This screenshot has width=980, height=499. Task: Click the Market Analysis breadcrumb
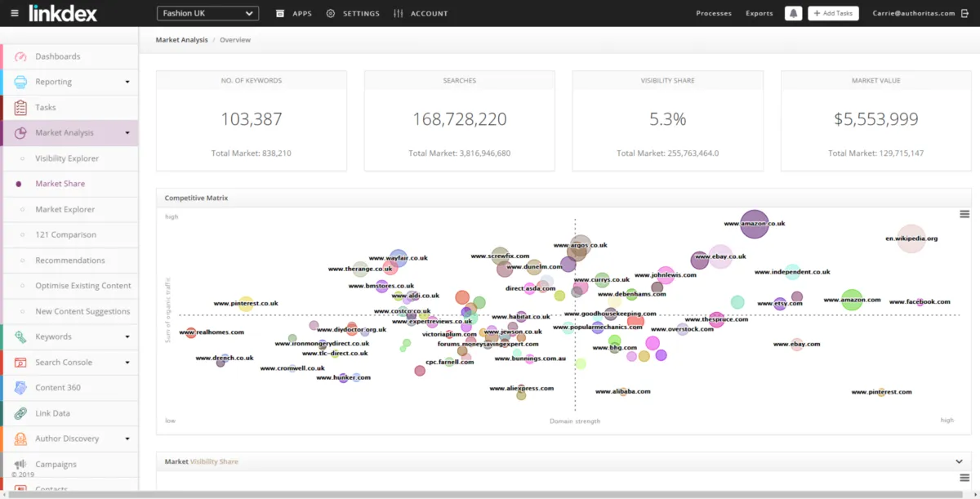(x=182, y=40)
